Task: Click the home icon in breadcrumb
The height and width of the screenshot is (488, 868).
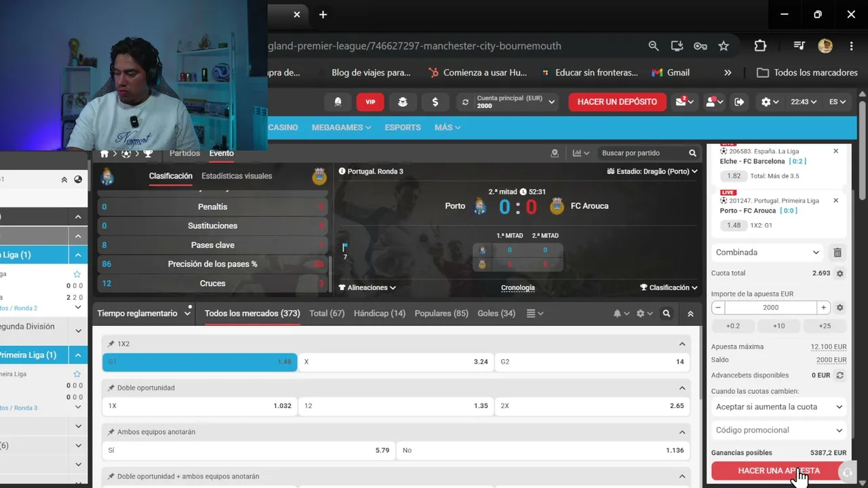Action: (104, 154)
